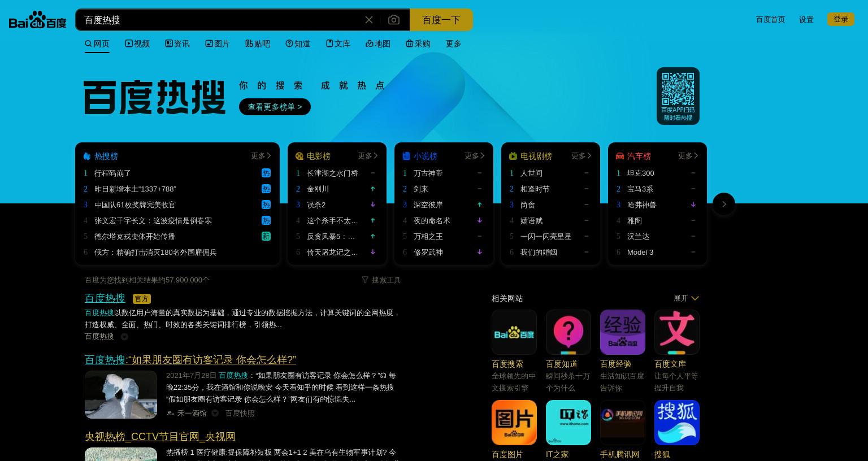The height and width of the screenshot is (461, 868).
Task: Switch to the 资讯 tab
Action: (177, 44)
